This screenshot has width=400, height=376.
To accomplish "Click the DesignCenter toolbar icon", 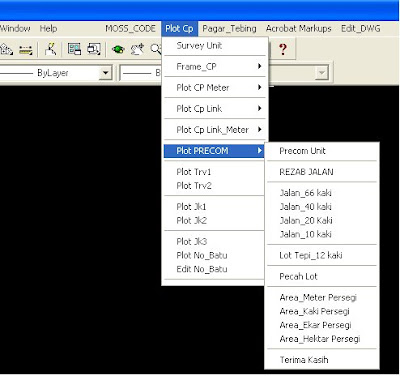I will coord(94,49).
